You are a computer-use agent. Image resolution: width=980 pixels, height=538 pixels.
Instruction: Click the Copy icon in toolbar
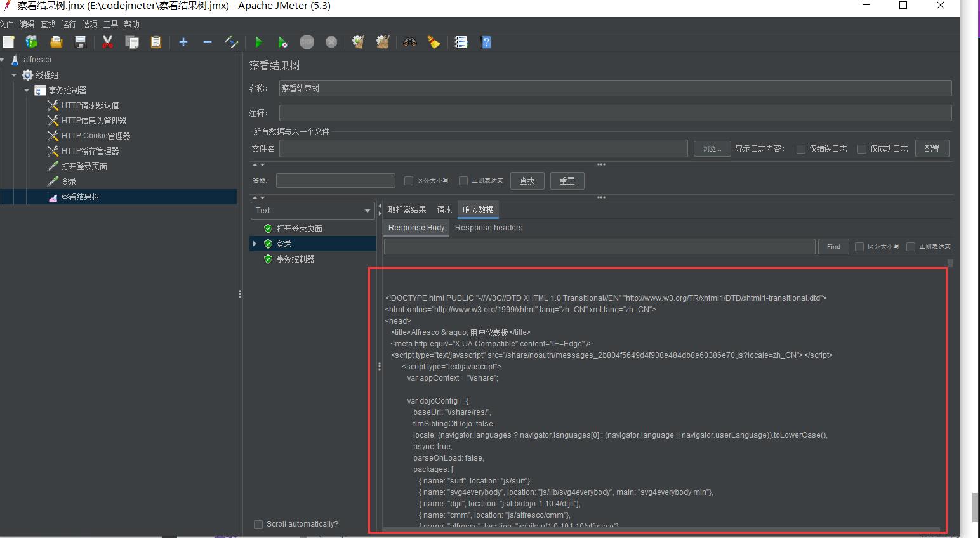click(132, 42)
